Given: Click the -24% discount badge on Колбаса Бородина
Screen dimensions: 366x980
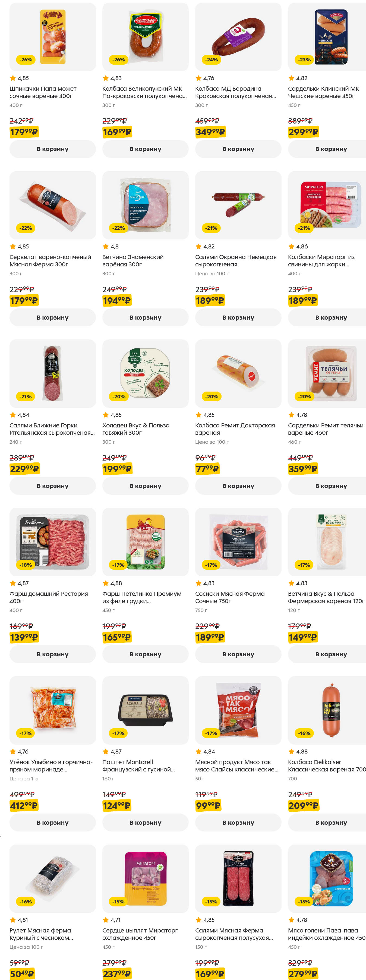Looking at the screenshot, I should click(212, 60).
